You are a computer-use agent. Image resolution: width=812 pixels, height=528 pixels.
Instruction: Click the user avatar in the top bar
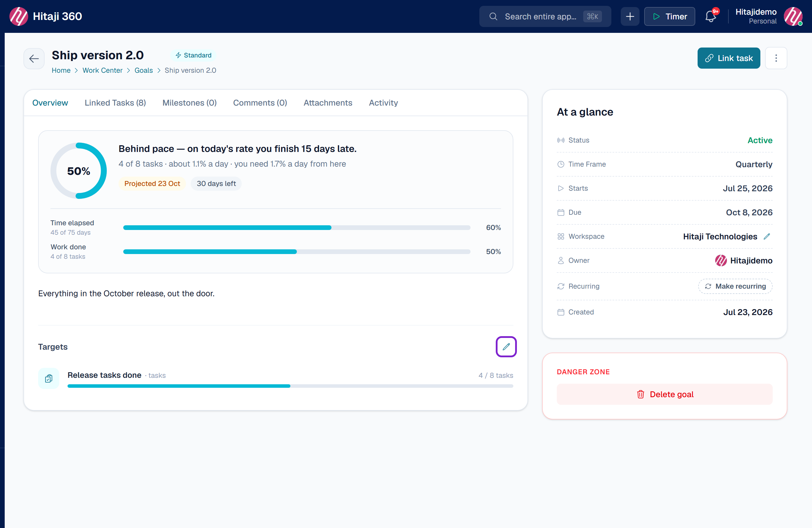pyautogui.click(x=793, y=16)
